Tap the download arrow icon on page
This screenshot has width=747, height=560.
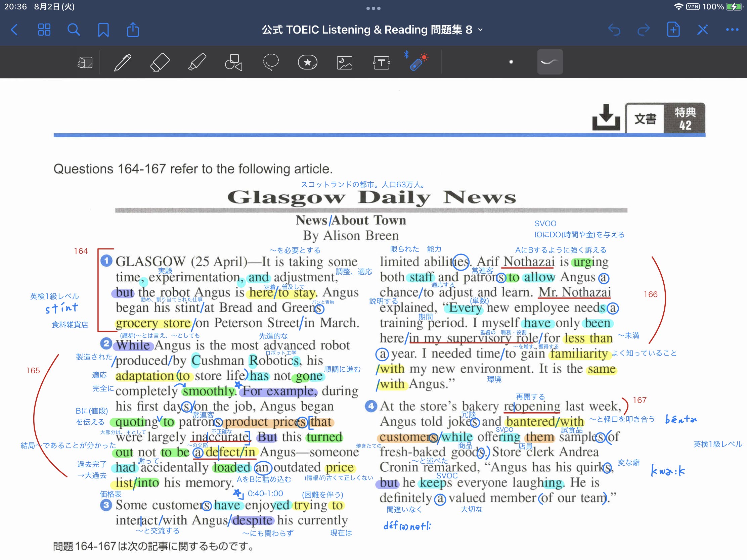[x=606, y=117]
